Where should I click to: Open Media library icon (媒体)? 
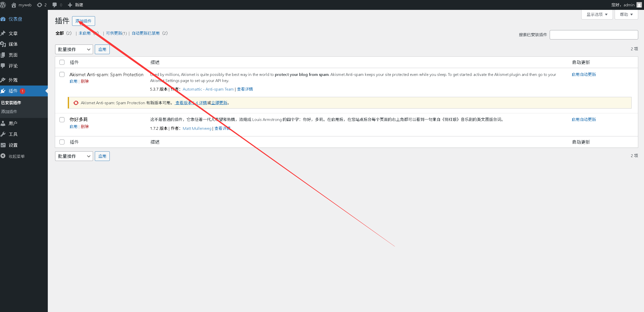(x=3, y=44)
